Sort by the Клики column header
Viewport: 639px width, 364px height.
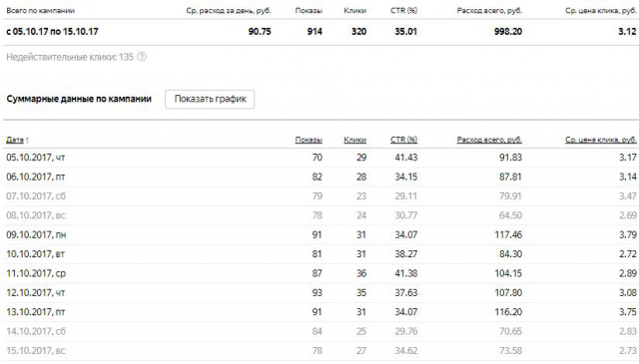pyautogui.click(x=355, y=140)
